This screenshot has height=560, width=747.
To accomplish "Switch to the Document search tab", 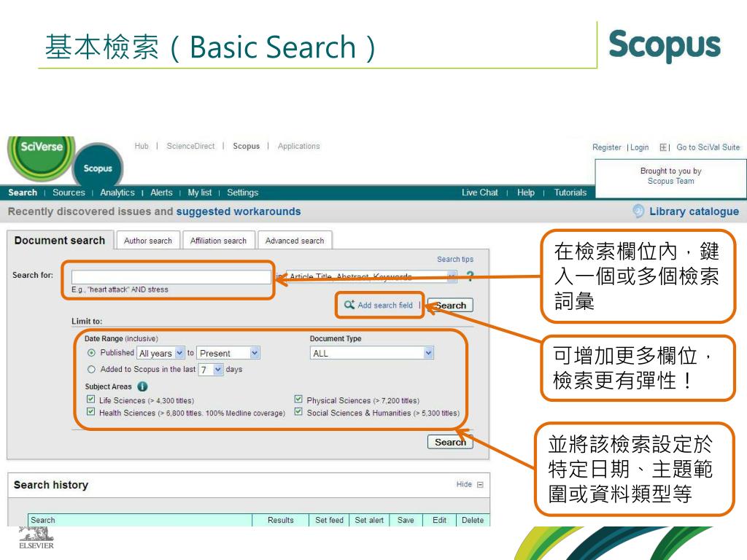I will pyautogui.click(x=60, y=241).
